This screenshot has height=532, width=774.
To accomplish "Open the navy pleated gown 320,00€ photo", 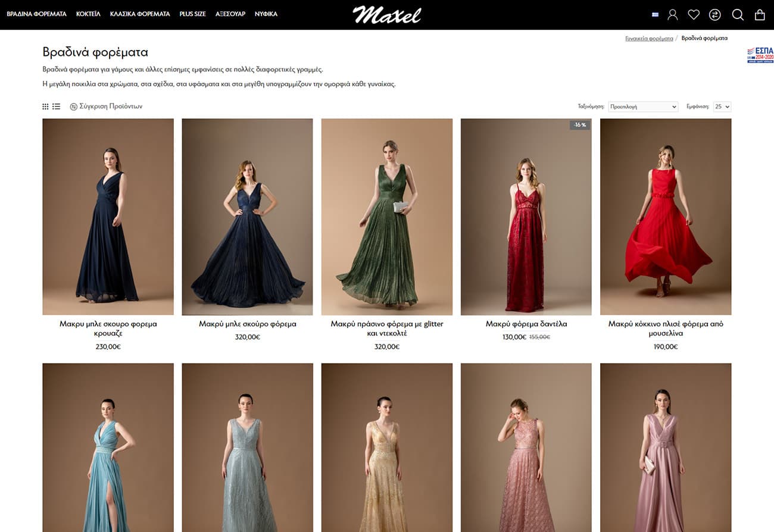I will 247,217.
